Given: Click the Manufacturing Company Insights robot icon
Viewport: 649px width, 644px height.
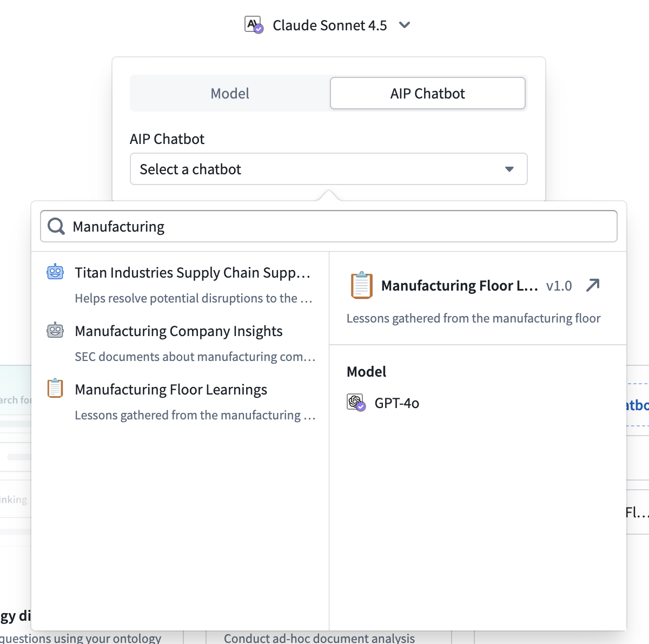Looking at the screenshot, I should pos(55,331).
